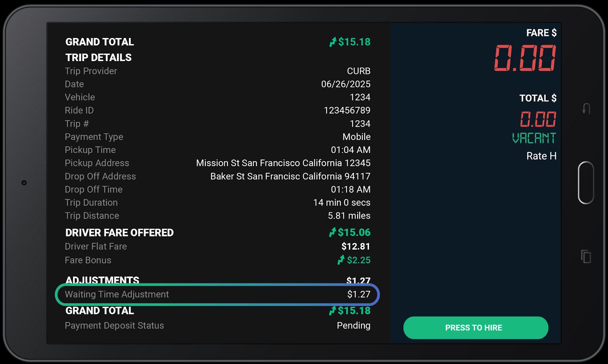Tap the arrow icon by bottom Grand Total
608x364 pixels.
click(332, 310)
